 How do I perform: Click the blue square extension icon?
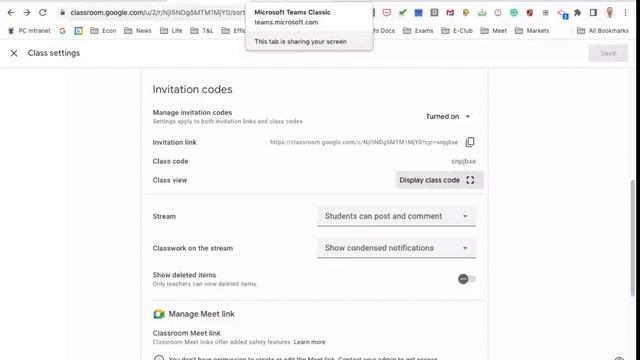(x=418, y=13)
